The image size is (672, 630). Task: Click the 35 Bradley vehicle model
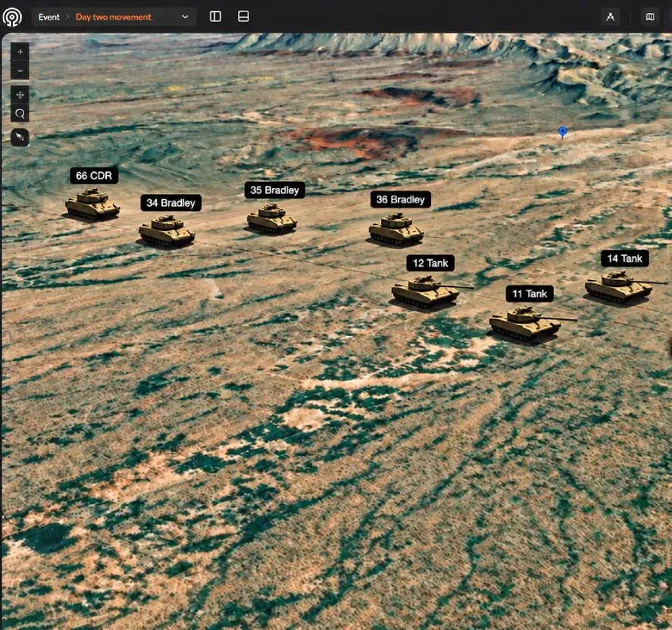(272, 218)
